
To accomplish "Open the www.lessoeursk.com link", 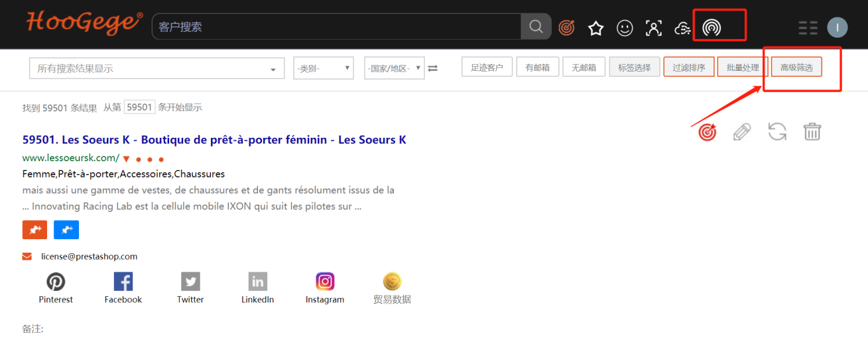I will (x=70, y=158).
